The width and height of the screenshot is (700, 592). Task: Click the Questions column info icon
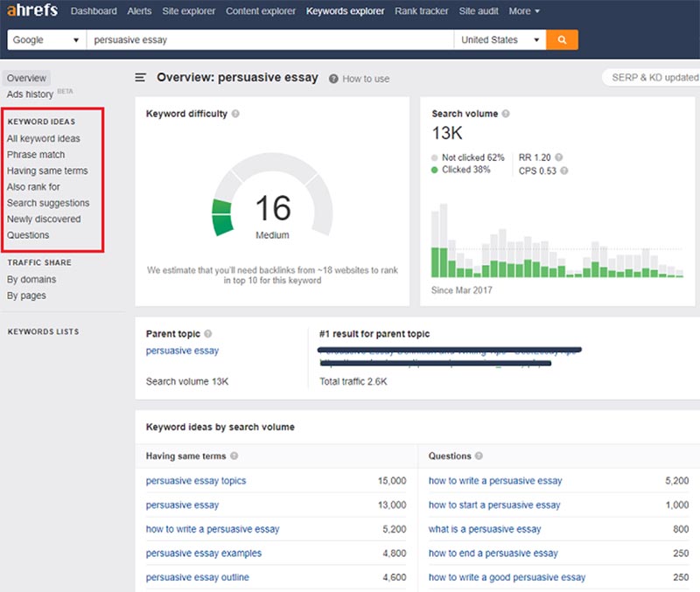click(479, 456)
